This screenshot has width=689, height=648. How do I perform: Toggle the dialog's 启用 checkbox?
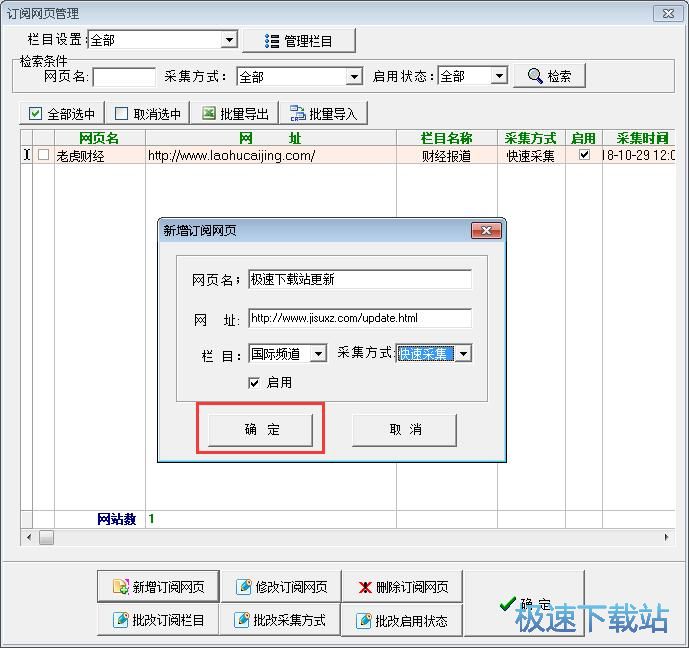click(254, 383)
